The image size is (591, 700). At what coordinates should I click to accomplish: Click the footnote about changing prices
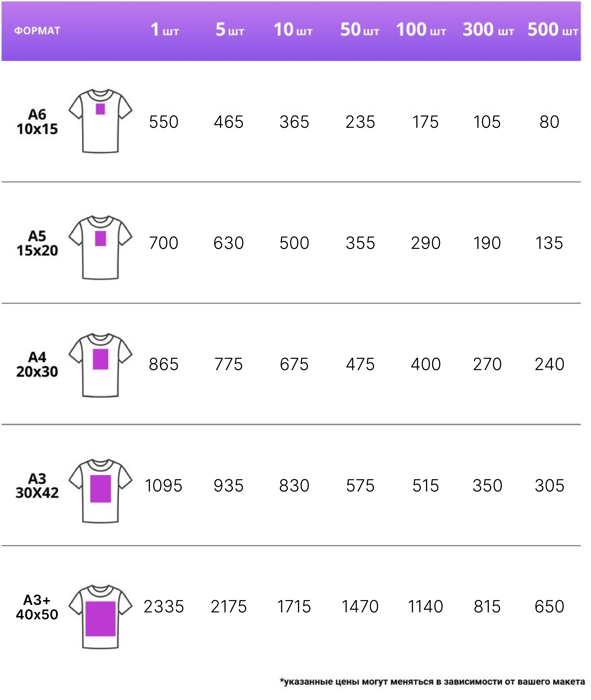point(432,682)
